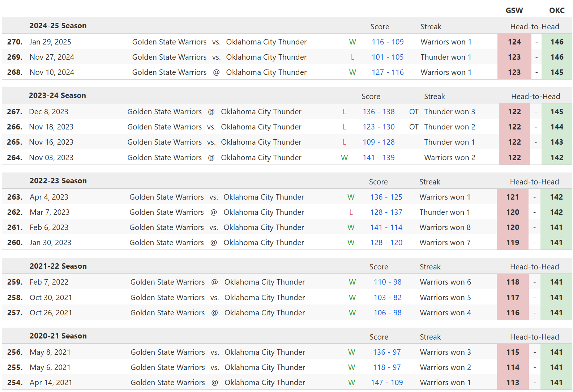Click the OKC column header
573x392 pixels.
click(557, 10)
